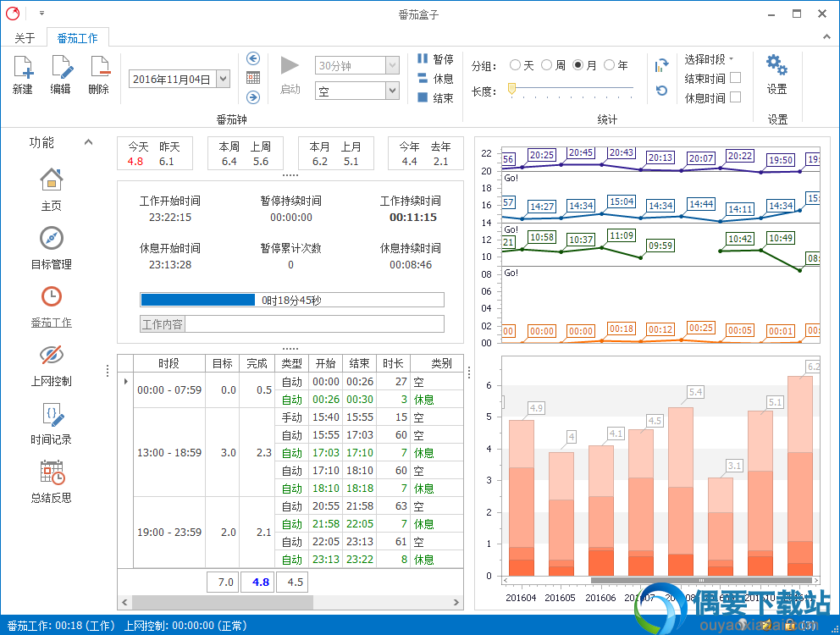Viewport: 840px width, 635px height.
Task: Open 主页 home in sidebar
Action: click(52, 190)
